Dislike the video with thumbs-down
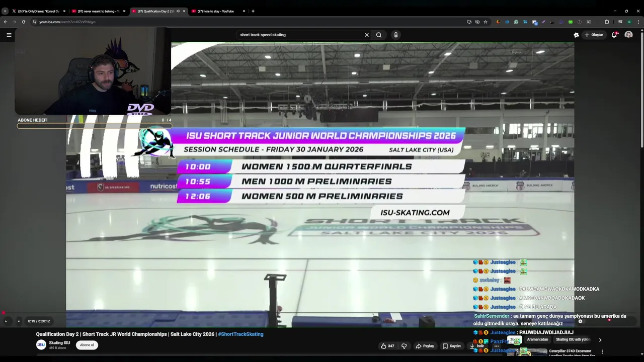The width and height of the screenshot is (644, 362). (404, 346)
